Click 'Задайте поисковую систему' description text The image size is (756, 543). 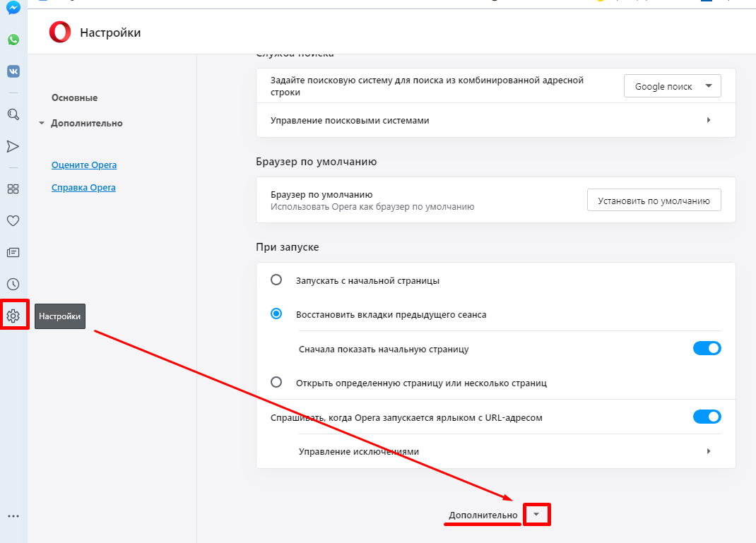click(427, 85)
